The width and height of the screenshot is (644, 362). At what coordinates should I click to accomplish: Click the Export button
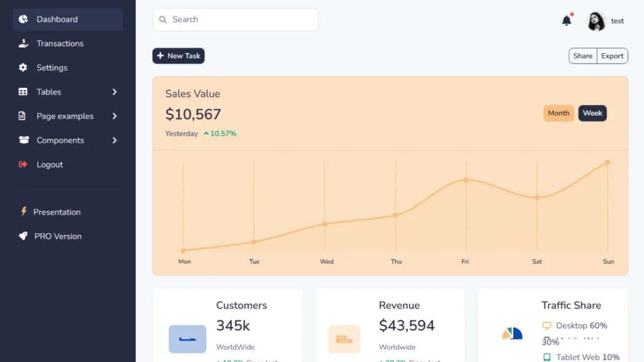coord(611,55)
